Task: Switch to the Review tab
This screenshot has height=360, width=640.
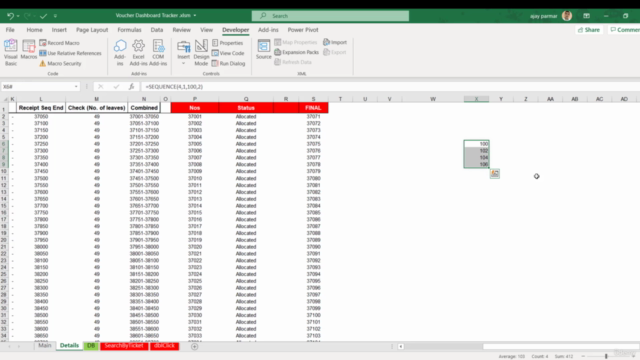Action: click(x=182, y=30)
